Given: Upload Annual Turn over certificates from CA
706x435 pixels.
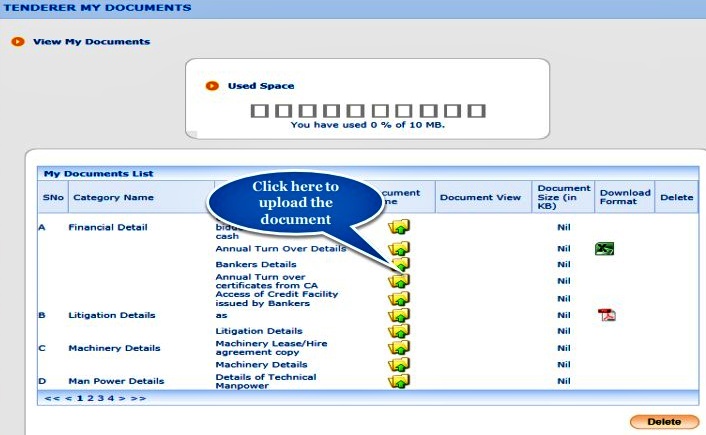Looking at the screenshot, I should click(399, 281).
